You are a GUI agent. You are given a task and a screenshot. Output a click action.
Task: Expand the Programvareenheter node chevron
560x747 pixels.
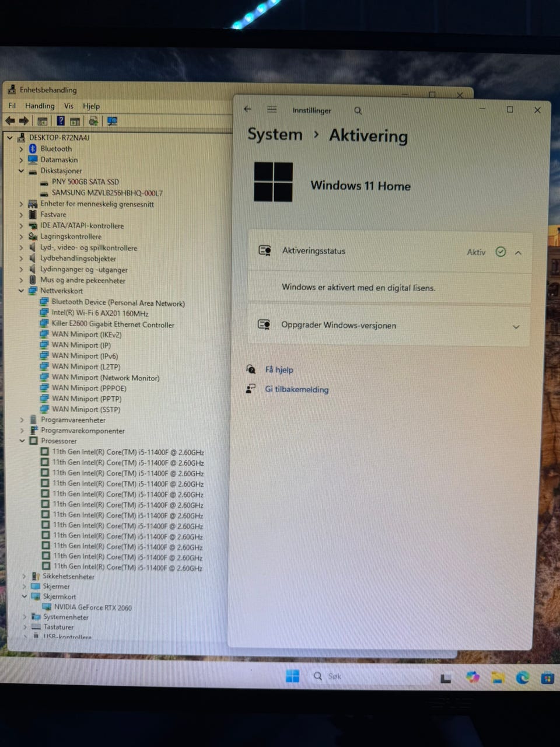[22, 420]
